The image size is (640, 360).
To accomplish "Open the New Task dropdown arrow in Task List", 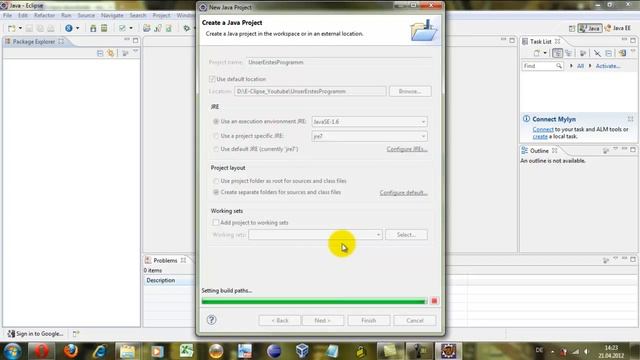I will click(x=545, y=53).
